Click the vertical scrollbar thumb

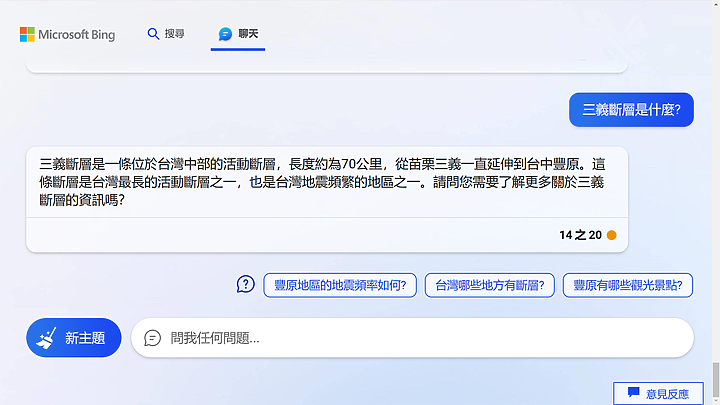pos(716,381)
